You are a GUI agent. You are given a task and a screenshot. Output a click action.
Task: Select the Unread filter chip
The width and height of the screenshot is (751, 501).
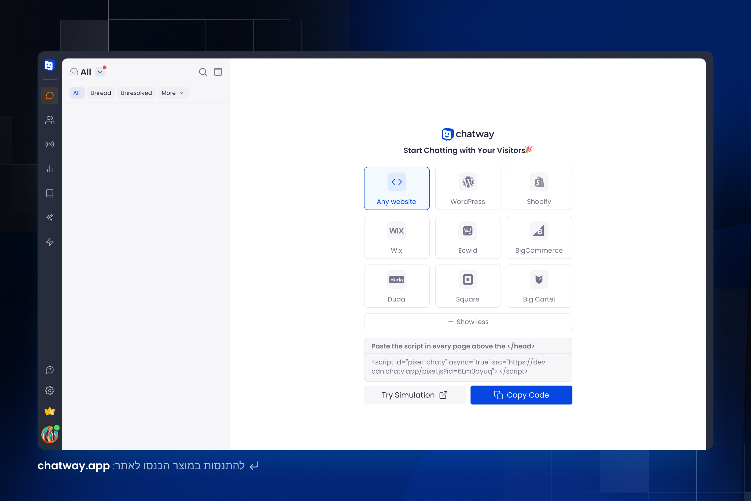(101, 93)
